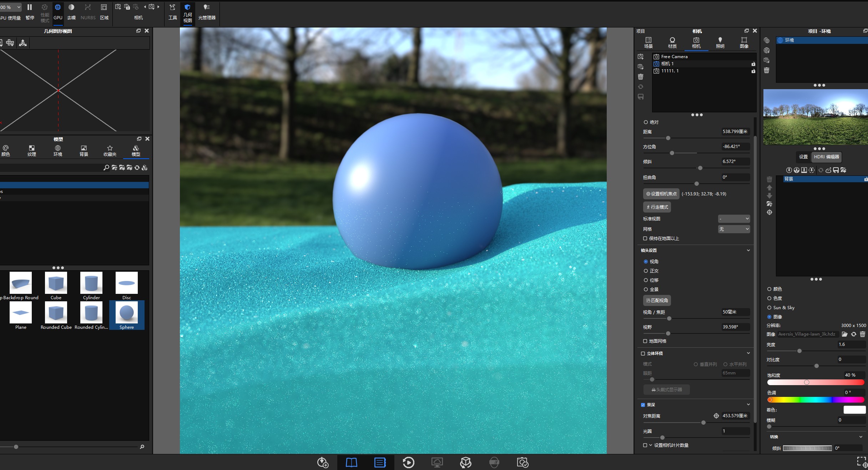Click the 设置相机焦点 button

(661, 194)
